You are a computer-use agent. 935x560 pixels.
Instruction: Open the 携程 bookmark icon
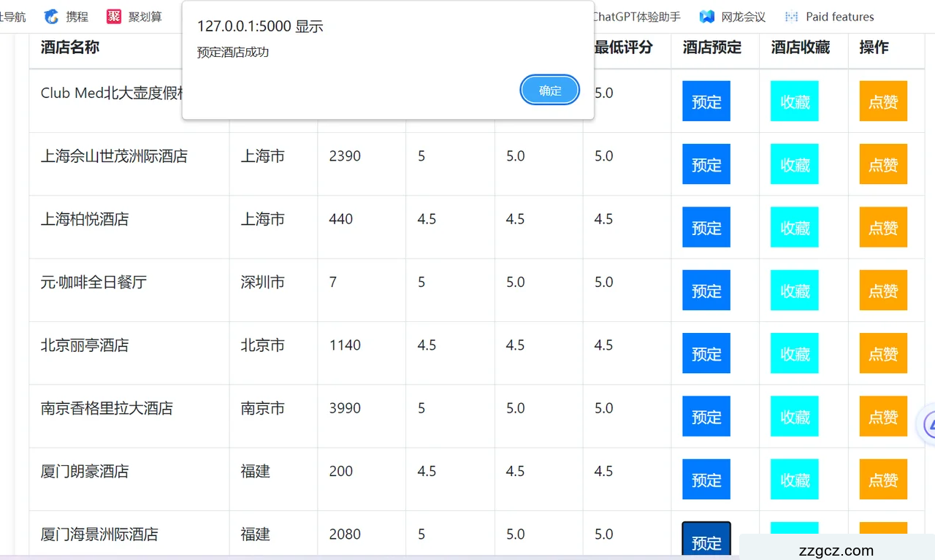(x=51, y=16)
